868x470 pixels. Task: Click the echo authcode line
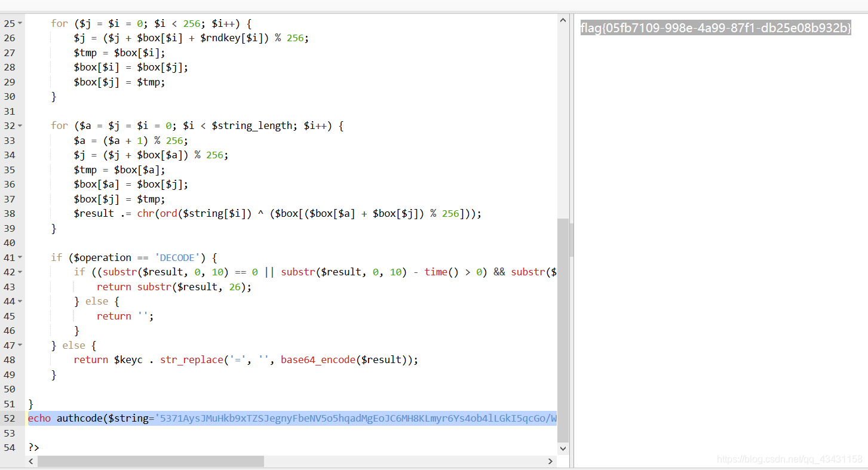click(x=292, y=418)
